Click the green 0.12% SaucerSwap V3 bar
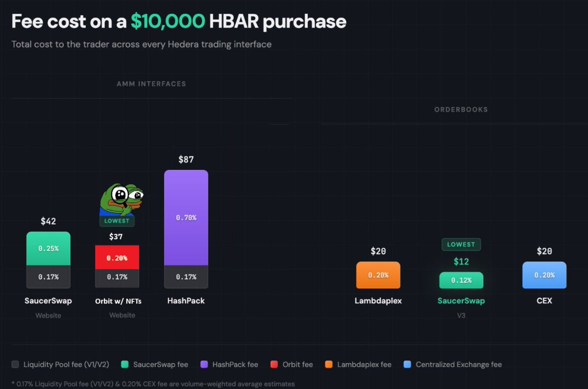This screenshot has height=389, width=588. click(461, 281)
